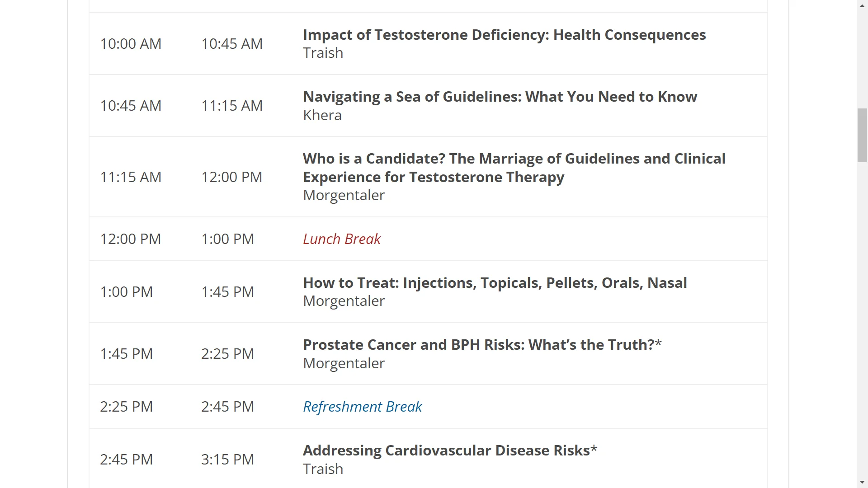Click the 3:15 PM end time

pos(227,460)
